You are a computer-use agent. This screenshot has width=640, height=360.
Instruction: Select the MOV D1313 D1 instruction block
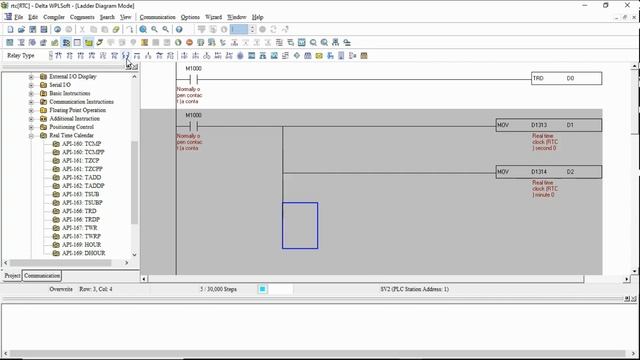pos(549,125)
